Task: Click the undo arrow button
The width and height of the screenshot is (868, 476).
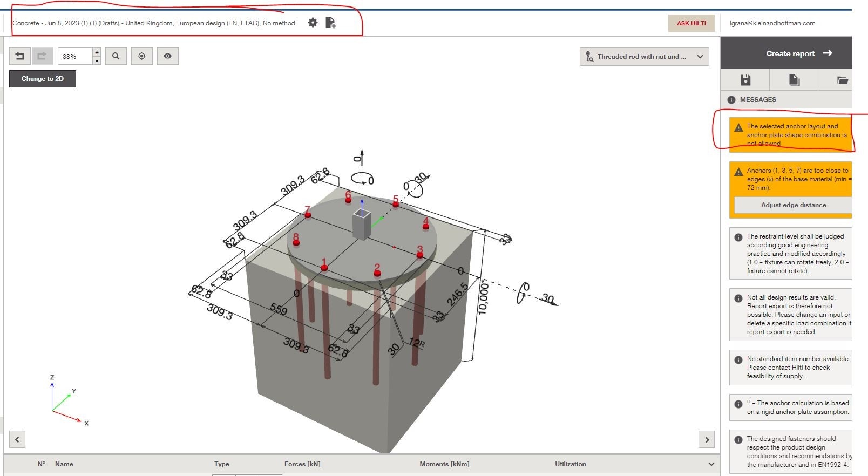Action: [20, 56]
